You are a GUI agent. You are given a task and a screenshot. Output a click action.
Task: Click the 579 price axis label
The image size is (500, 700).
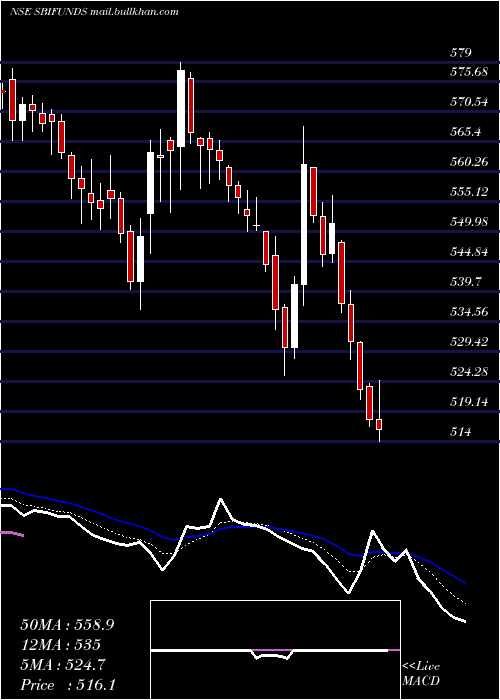click(460, 53)
